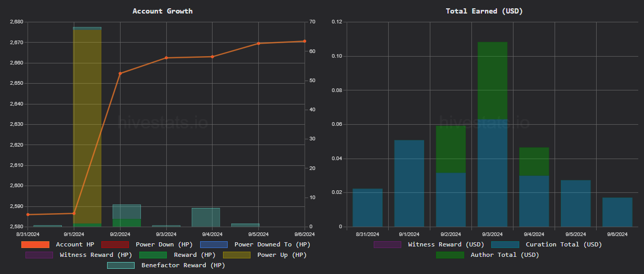Select the Account HP line point at 9/5/2024

(258, 44)
